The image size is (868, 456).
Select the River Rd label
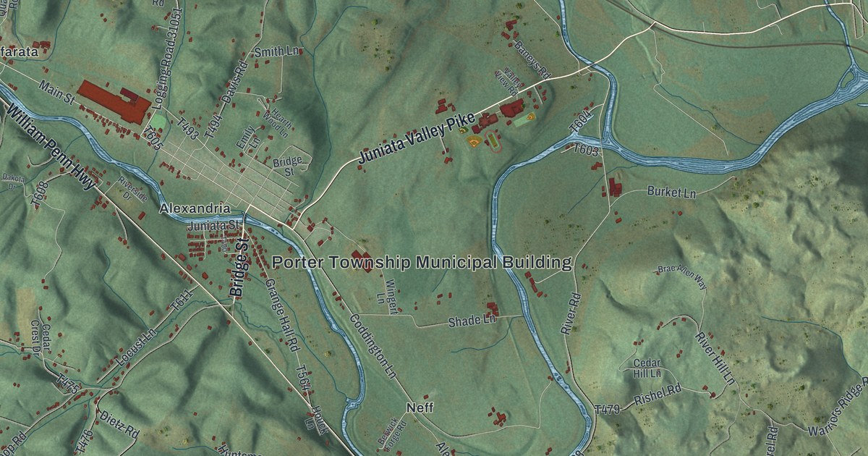[x=571, y=313]
